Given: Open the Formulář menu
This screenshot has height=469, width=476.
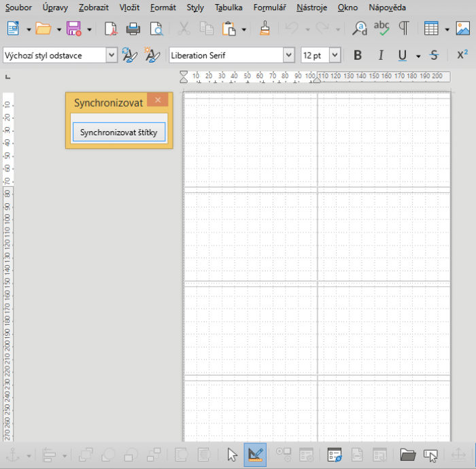Looking at the screenshot, I should coord(269,7).
